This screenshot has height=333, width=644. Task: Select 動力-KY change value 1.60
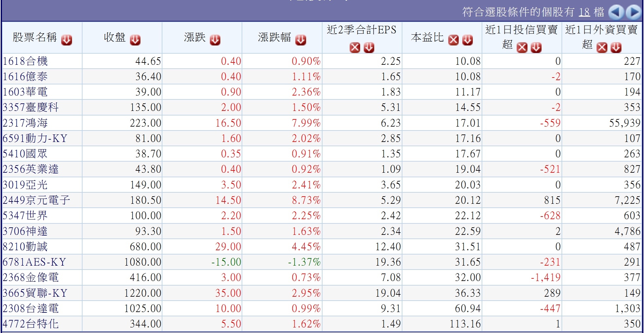(231, 138)
